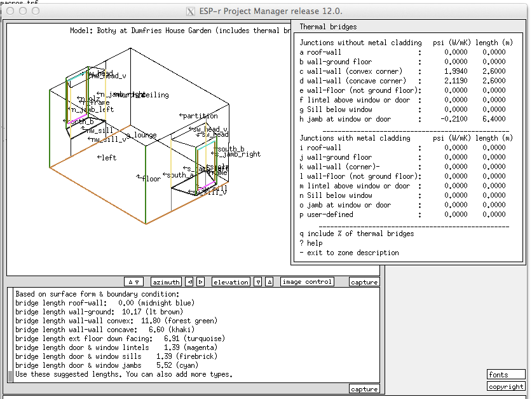The image size is (532, 399).
Task: Click the elevation up arrow button
Action: 269,282
